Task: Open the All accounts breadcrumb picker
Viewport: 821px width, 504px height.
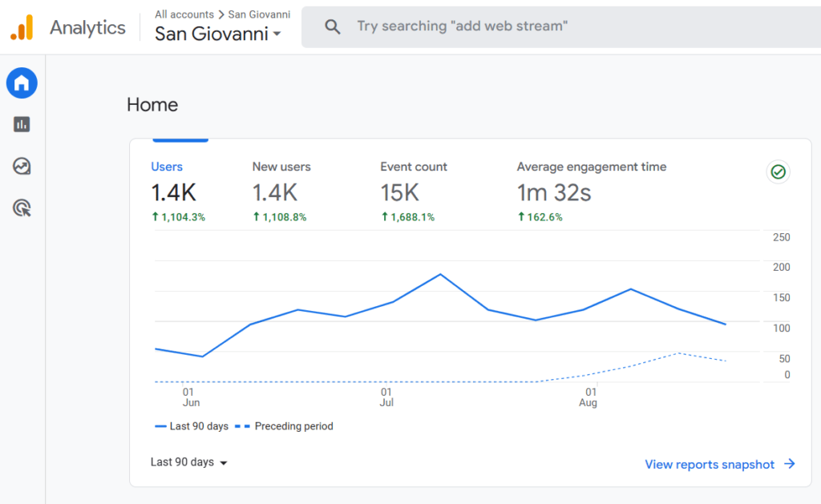Action: pos(183,14)
